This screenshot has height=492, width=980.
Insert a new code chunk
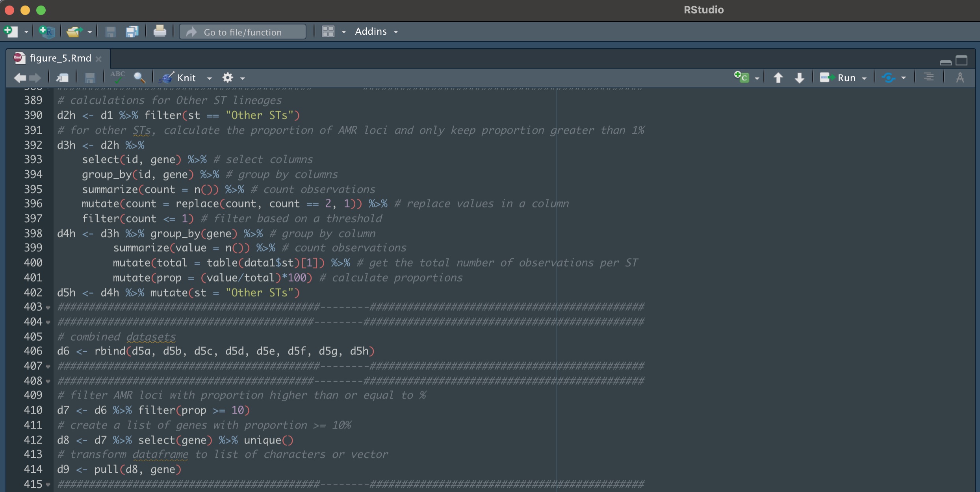741,77
